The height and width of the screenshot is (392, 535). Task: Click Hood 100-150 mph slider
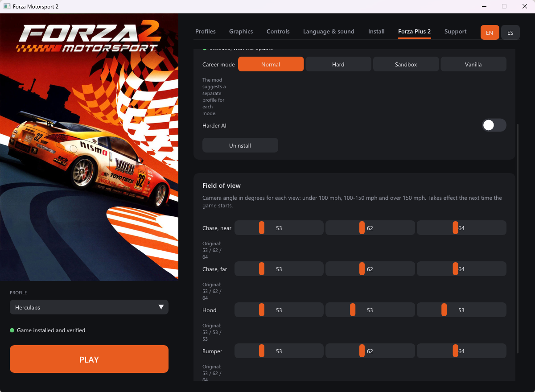370,310
